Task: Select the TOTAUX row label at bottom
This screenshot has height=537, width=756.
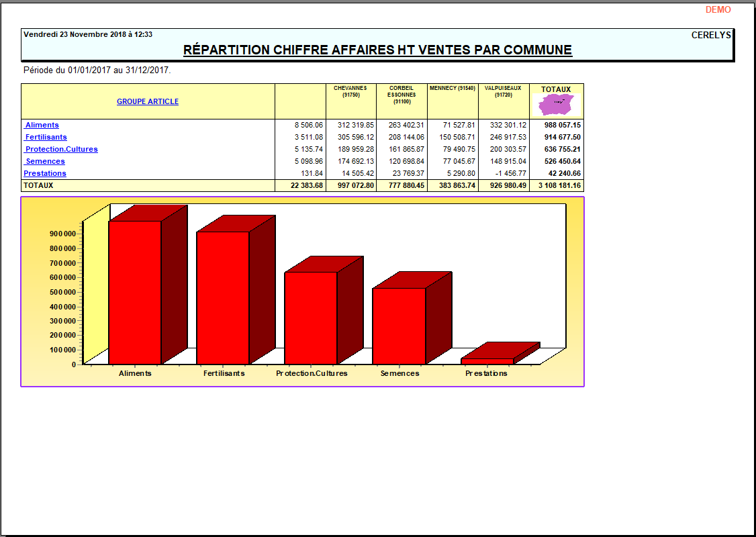Action: click(x=38, y=185)
